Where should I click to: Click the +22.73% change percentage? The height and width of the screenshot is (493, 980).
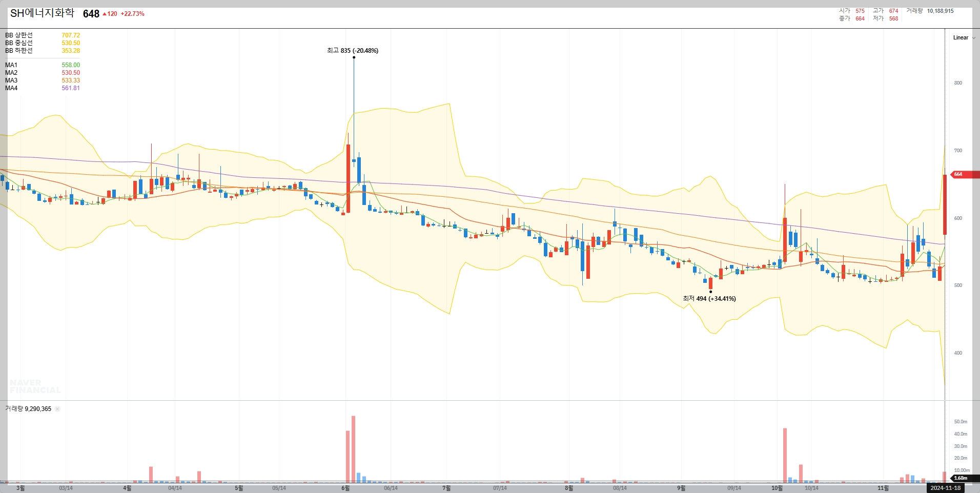pyautogui.click(x=133, y=14)
